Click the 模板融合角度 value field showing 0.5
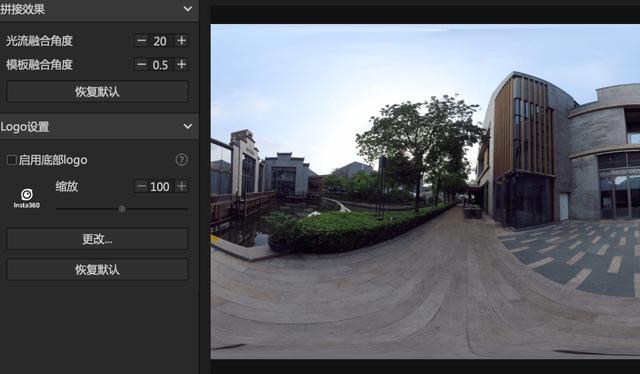Image resolution: width=640 pixels, height=374 pixels. pyautogui.click(x=160, y=65)
